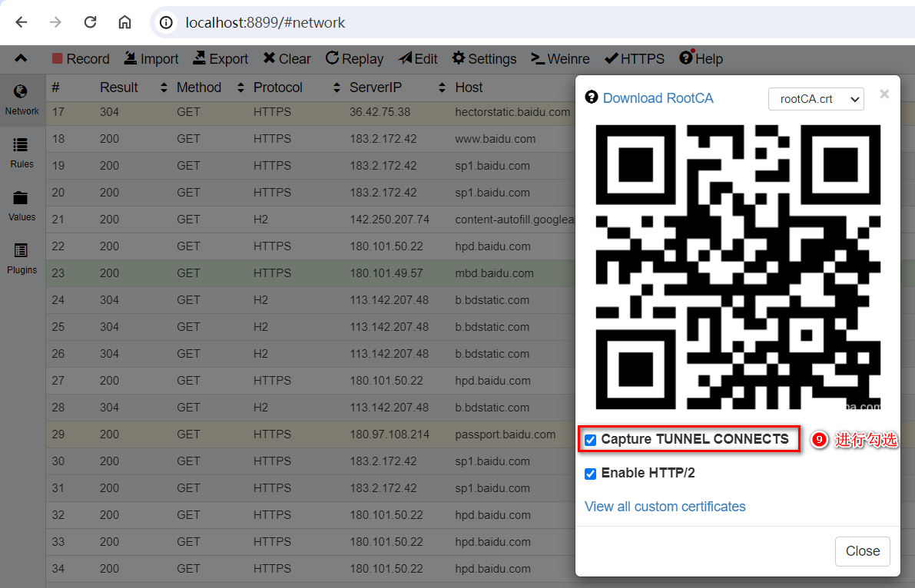Open the Settings gear menu
The height and width of the screenshot is (588, 915).
click(x=459, y=59)
